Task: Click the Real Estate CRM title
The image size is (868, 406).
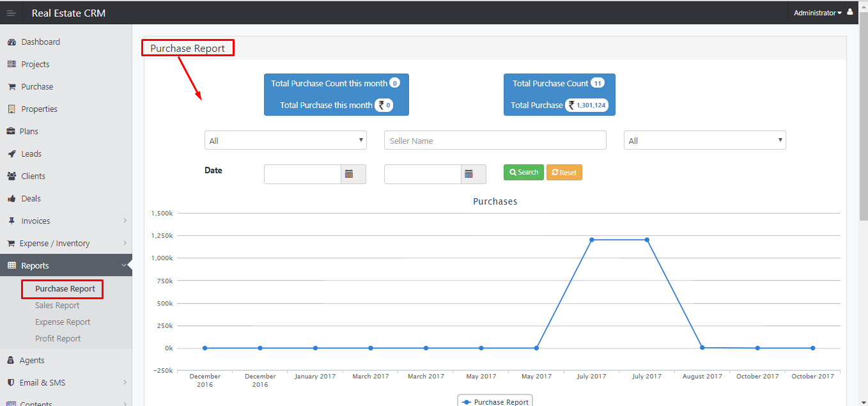Action: pos(68,13)
